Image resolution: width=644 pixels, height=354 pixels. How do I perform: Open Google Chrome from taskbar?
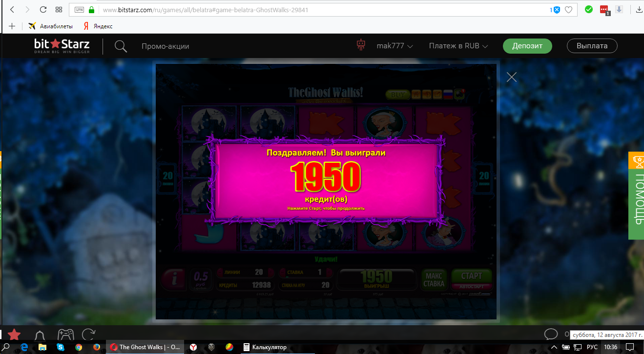(x=79, y=347)
